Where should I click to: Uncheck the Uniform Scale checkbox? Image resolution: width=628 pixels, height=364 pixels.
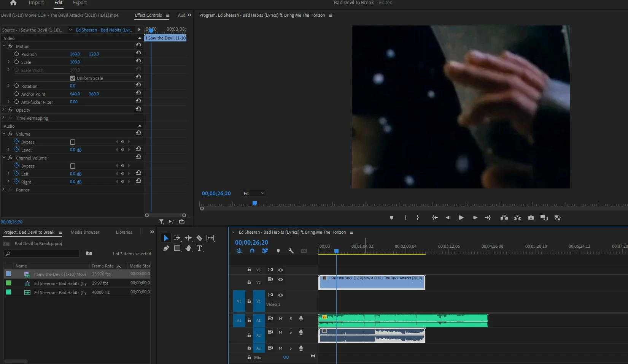point(73,78)
